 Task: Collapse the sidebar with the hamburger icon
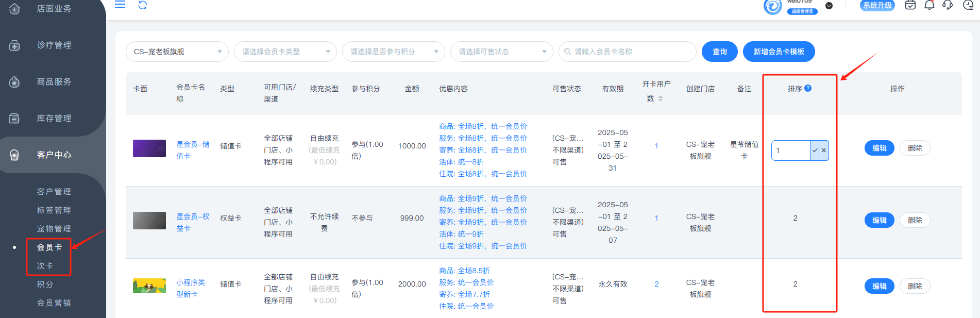coord(120,5)
